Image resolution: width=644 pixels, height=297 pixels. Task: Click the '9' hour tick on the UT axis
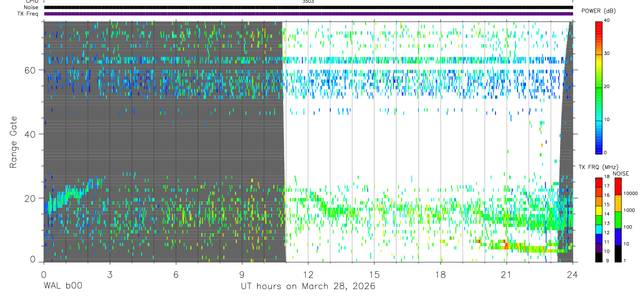pyautogui.click(x=242, y=274)
